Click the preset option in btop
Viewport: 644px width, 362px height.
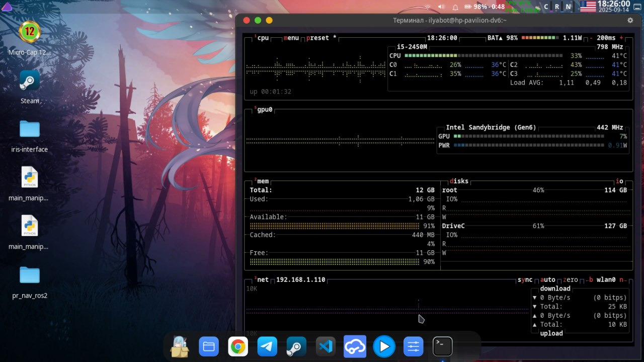[x=317, y=38]
